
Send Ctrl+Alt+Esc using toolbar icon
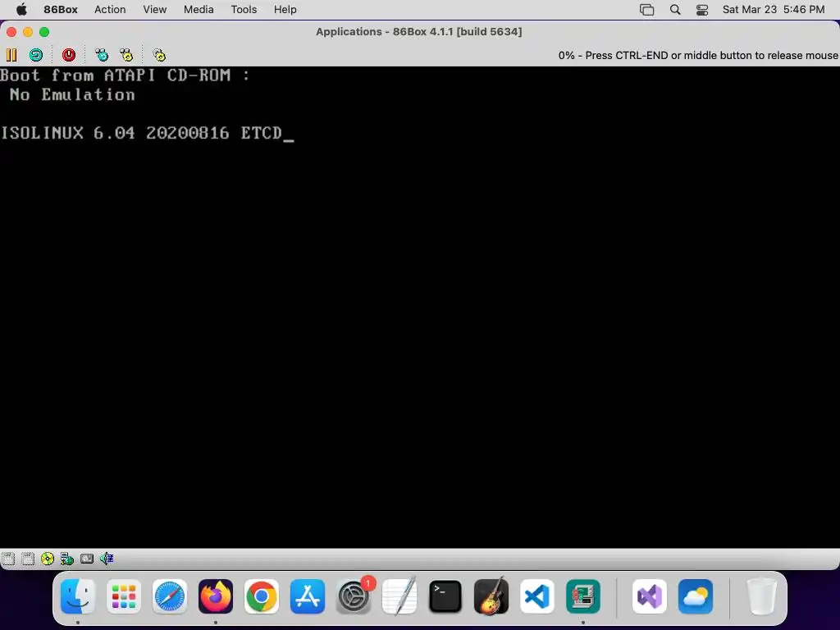click(126, 55)
